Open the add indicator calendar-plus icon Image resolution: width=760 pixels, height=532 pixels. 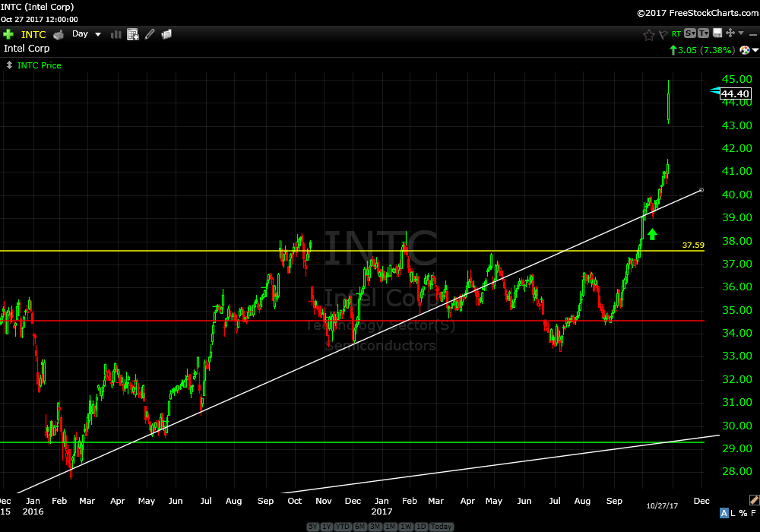133,34
